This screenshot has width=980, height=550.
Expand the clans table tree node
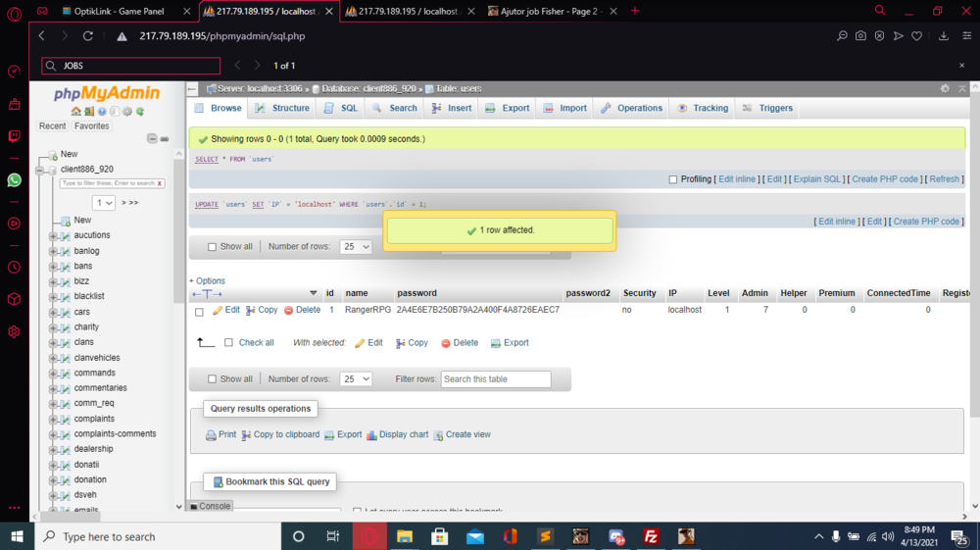pyautogui.click(x=53, y=342)
